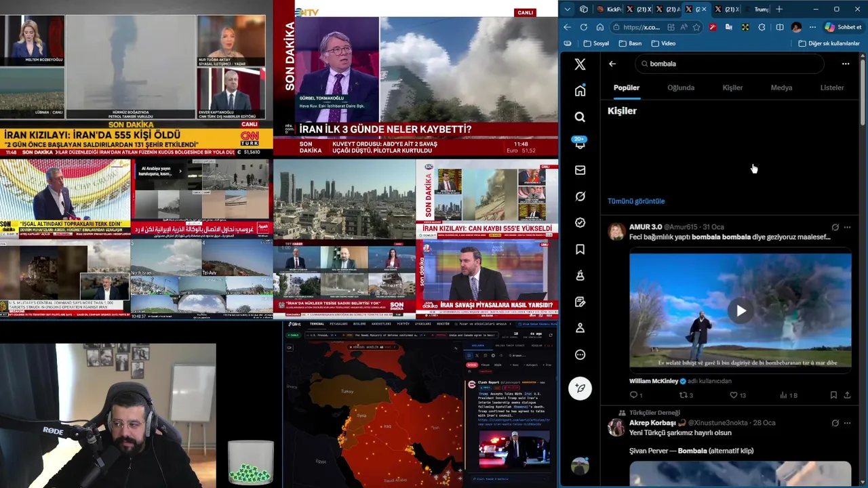The image size is (868, 488).
Task: Open William McKinley profile link
Action: (654, 381)
